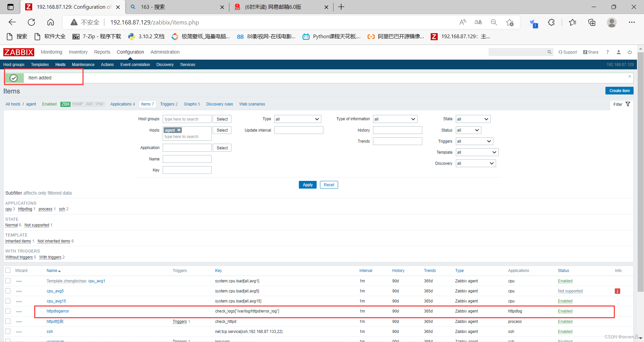Remove the agent host tag with x
Viewport: 644px width, 342px height.
pos(179,130)
